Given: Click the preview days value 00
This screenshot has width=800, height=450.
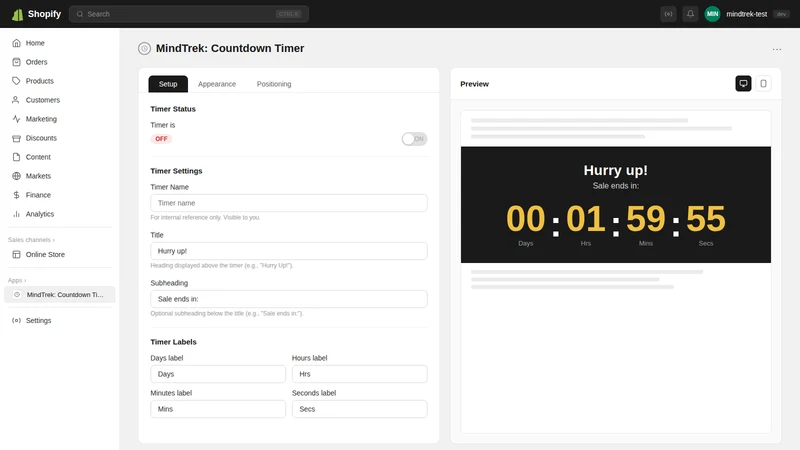Looking at the screenshot, I should pos(526,219).
